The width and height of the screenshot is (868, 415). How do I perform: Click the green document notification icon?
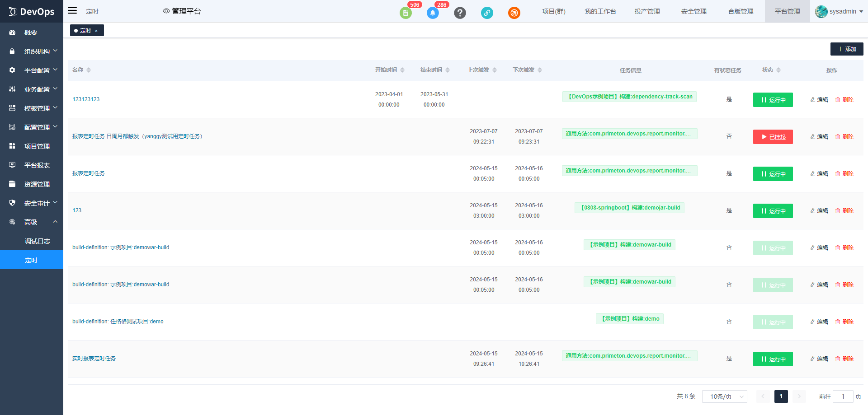(x=406, y=13)
